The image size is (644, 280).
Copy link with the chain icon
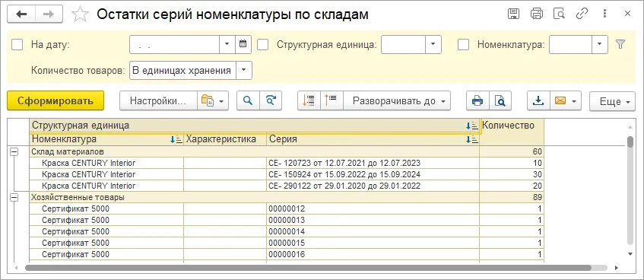click(x=582, y=14)
